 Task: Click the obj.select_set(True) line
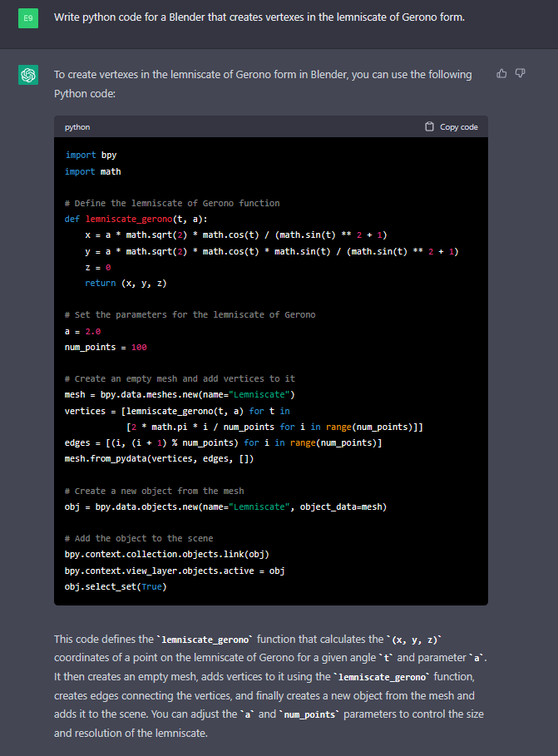[x=115, y=586]
